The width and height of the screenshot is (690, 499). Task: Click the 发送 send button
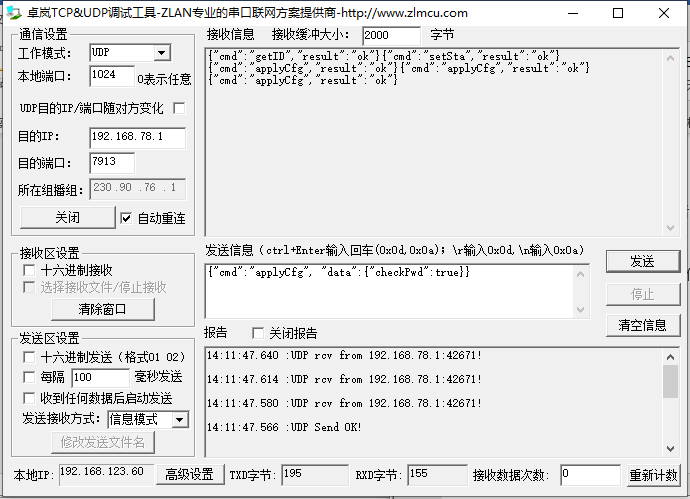[642, 261]
